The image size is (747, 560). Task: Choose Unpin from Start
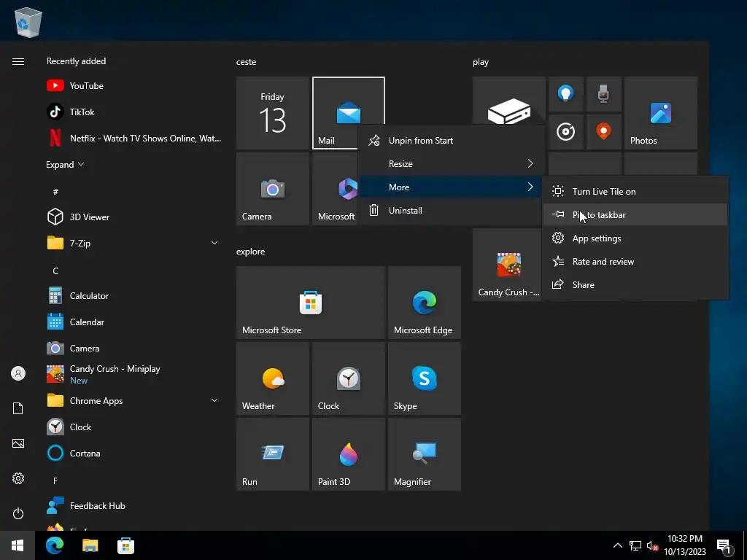[451, 141]
